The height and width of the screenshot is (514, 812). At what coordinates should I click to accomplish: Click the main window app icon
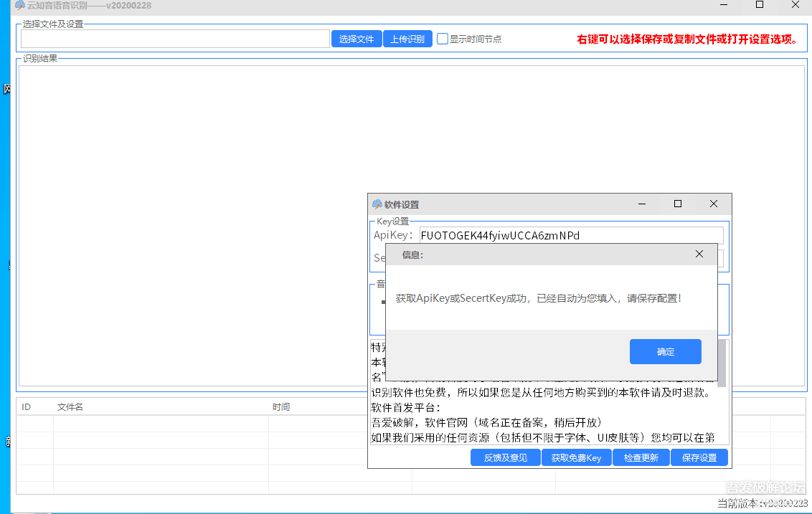[20, 5]
